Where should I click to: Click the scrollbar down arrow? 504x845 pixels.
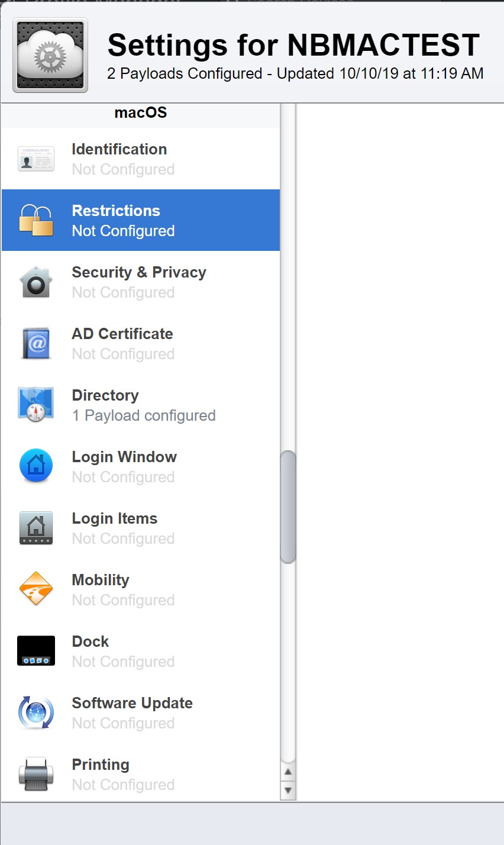[288, 789]
